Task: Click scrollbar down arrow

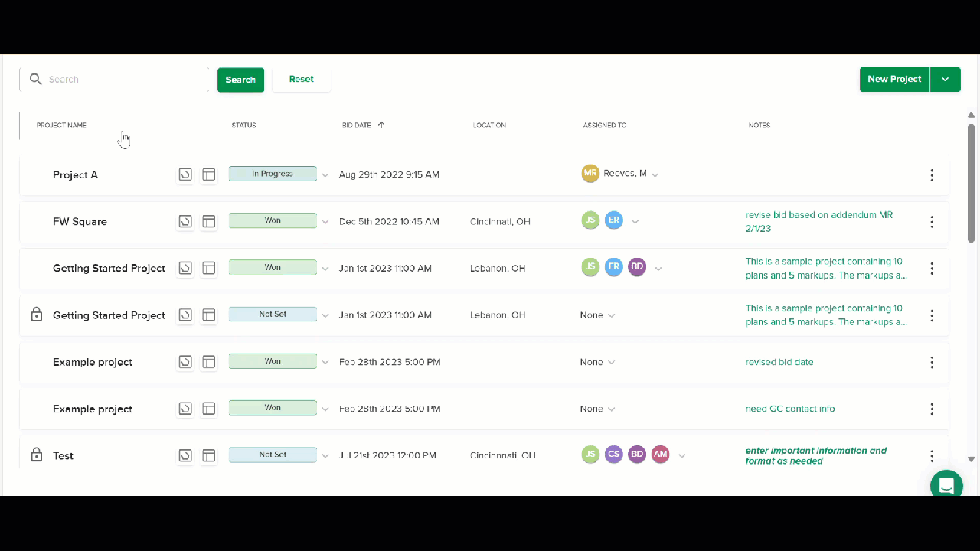Action: pyautogui.click(x=971, y=459)
